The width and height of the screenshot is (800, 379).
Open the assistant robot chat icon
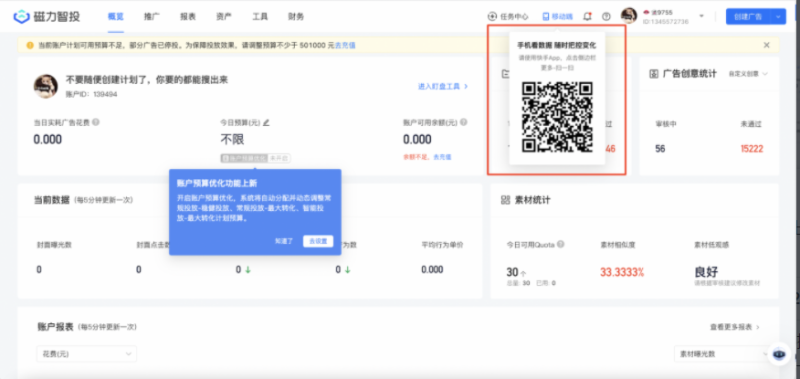click(x=779, y=354)
